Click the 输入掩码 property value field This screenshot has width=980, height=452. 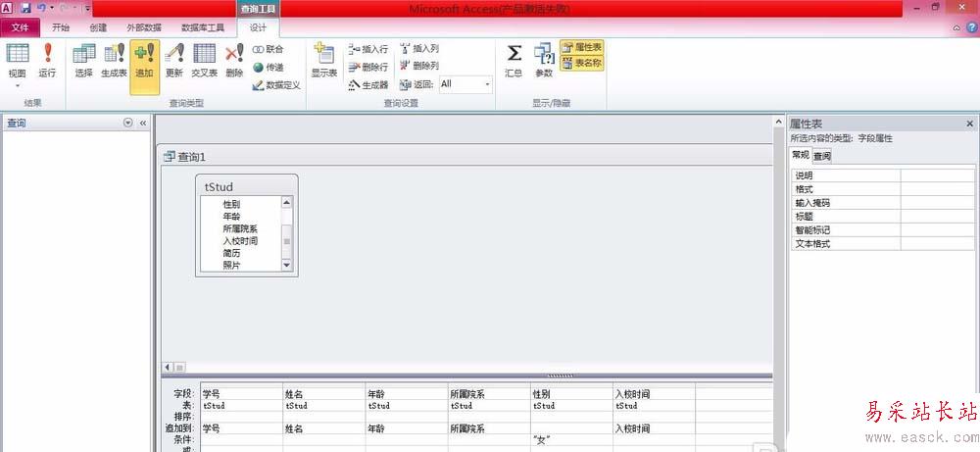[938, 203]
